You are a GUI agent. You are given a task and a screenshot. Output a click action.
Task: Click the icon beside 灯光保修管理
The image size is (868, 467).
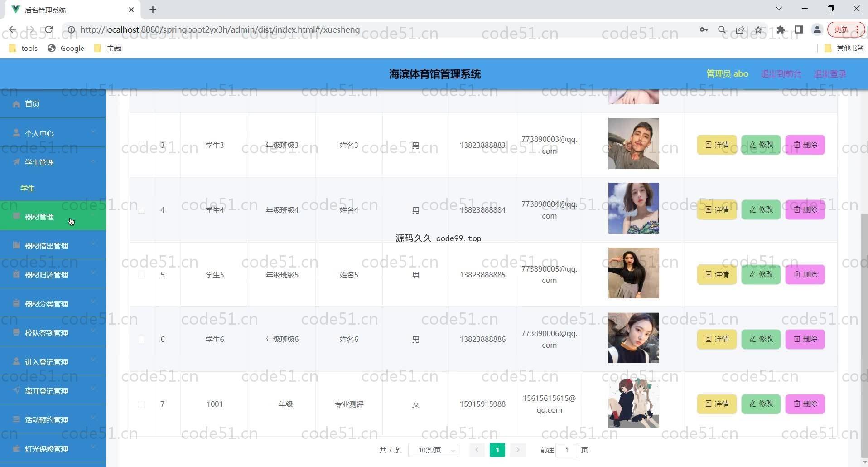(17, 448)
